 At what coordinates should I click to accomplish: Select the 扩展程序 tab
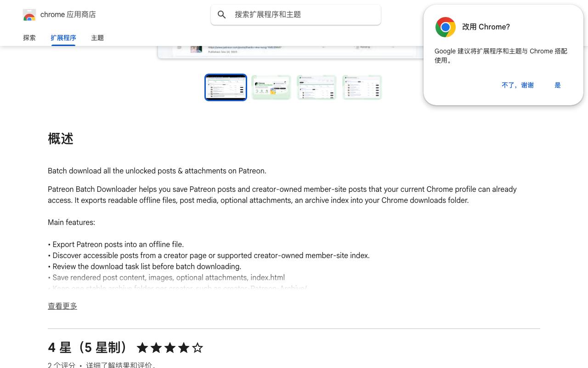[x=63, y=38]
